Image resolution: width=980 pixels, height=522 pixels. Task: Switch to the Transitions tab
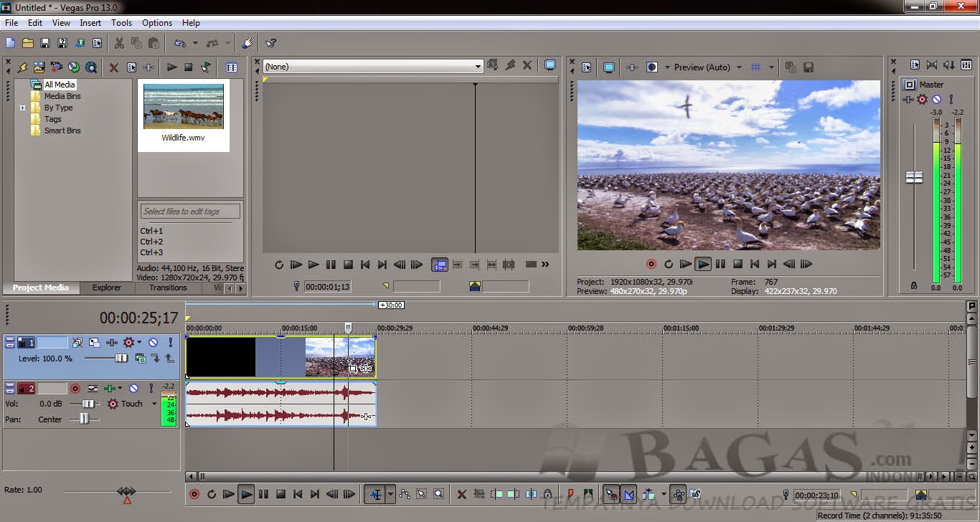(x=168, y=288)
